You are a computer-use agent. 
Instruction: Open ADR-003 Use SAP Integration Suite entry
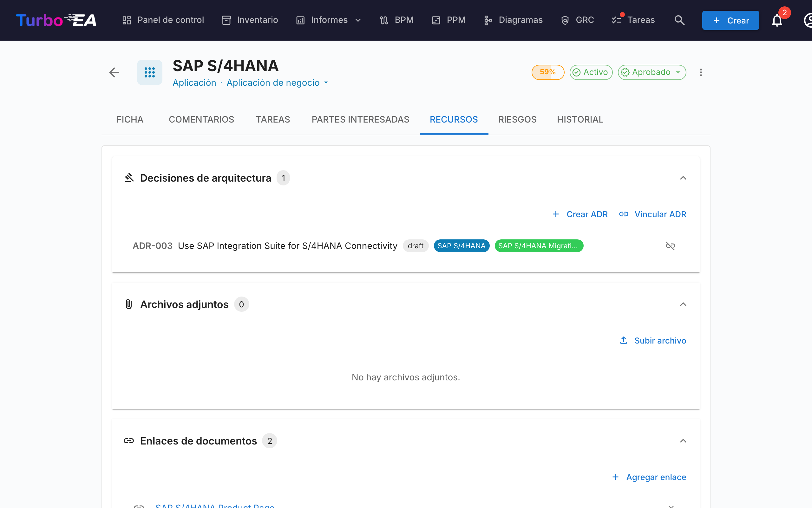coord(265,246)
